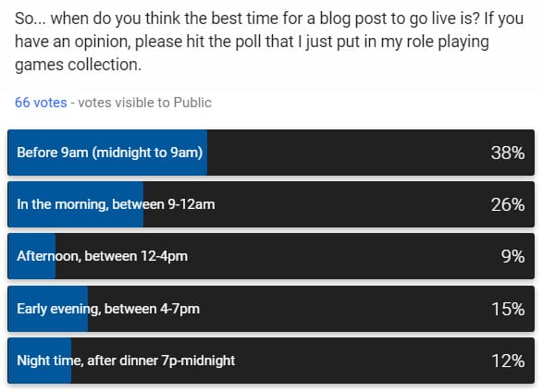Viewport: 543px width, 392px height.
Task: Open the 66 votes link
Action: 41,103
